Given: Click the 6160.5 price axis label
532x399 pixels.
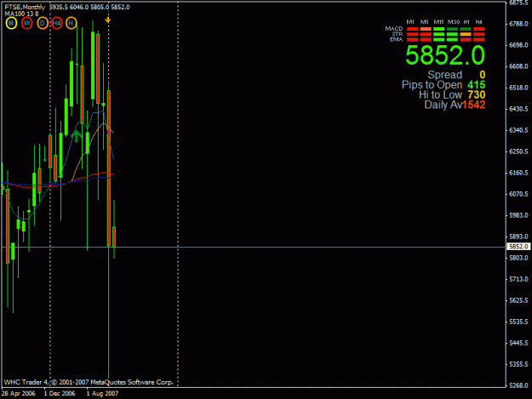Looking at the screenshot, I should [518, 173].
